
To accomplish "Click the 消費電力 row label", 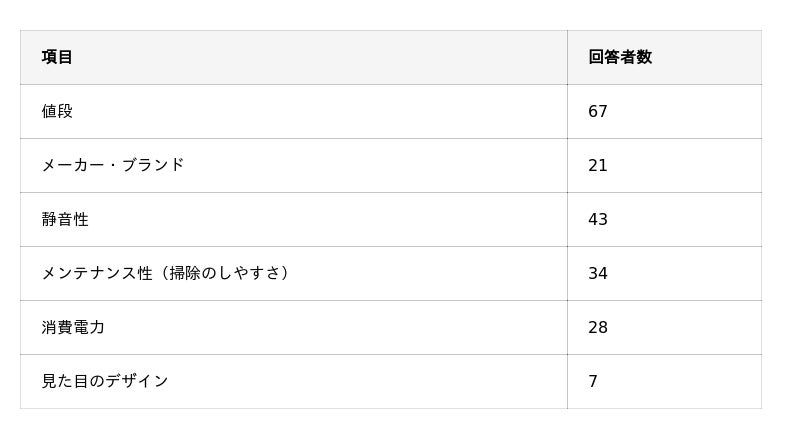I will tap(73, 327).
